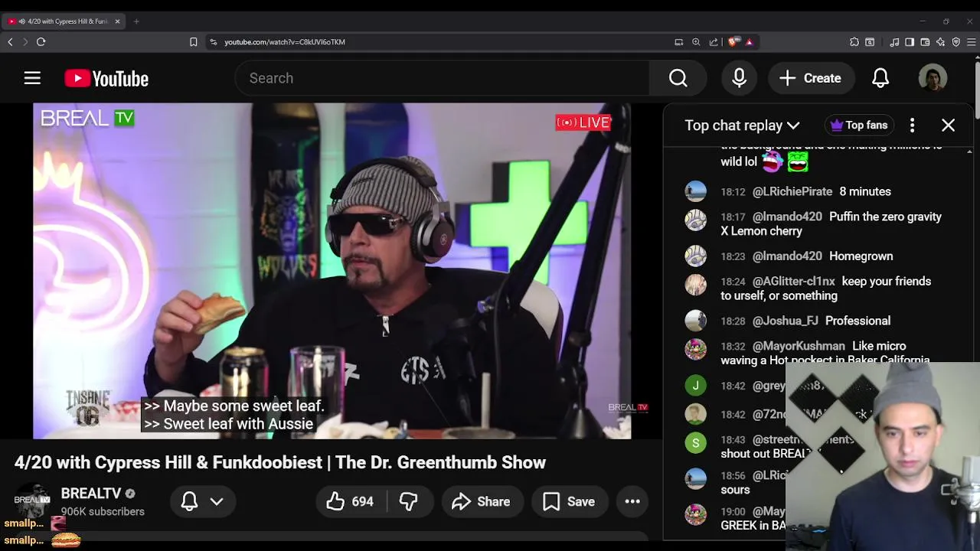
Task: Open browser extensions puzzle icon
Action: [x=854, y=42]
